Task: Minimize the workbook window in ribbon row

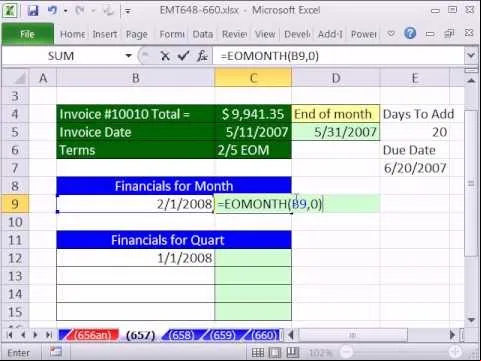Action: click(x=430, y=34)
